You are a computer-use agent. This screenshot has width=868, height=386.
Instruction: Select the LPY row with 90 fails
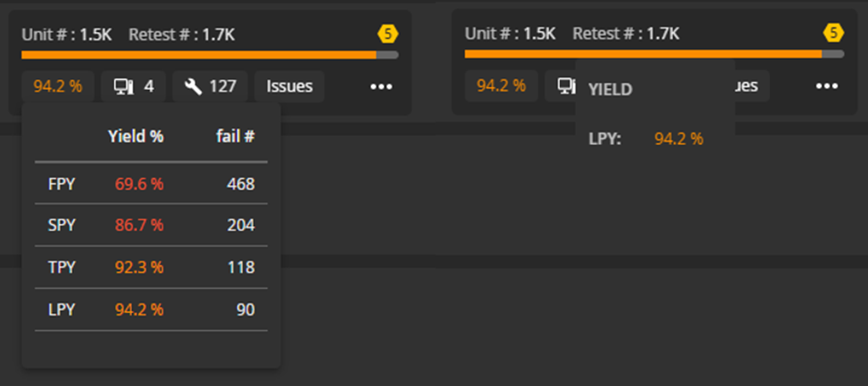tap(151, 310)
